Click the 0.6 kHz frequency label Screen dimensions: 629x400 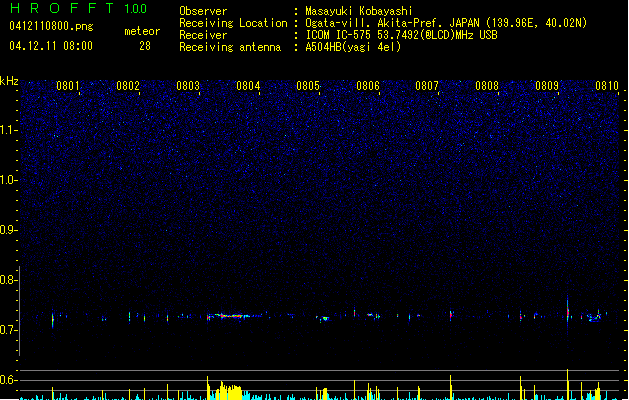tap(9, 380)
